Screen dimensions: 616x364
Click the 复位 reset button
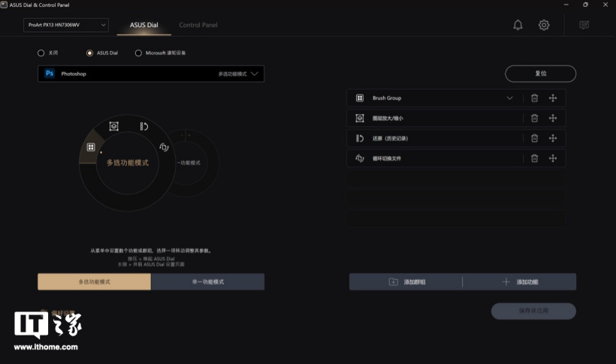[540, 74]
